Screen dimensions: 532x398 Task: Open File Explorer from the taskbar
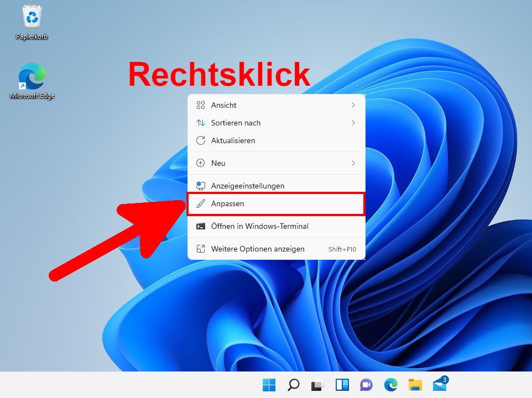415,385
